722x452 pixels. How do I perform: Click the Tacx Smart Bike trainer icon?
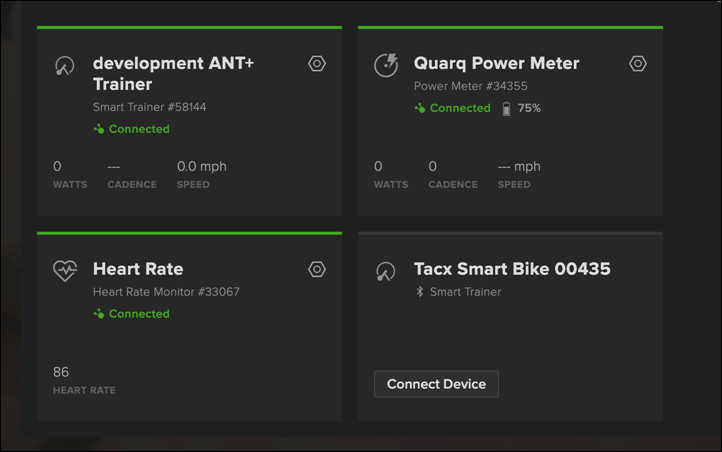click(x=385, y=272)
